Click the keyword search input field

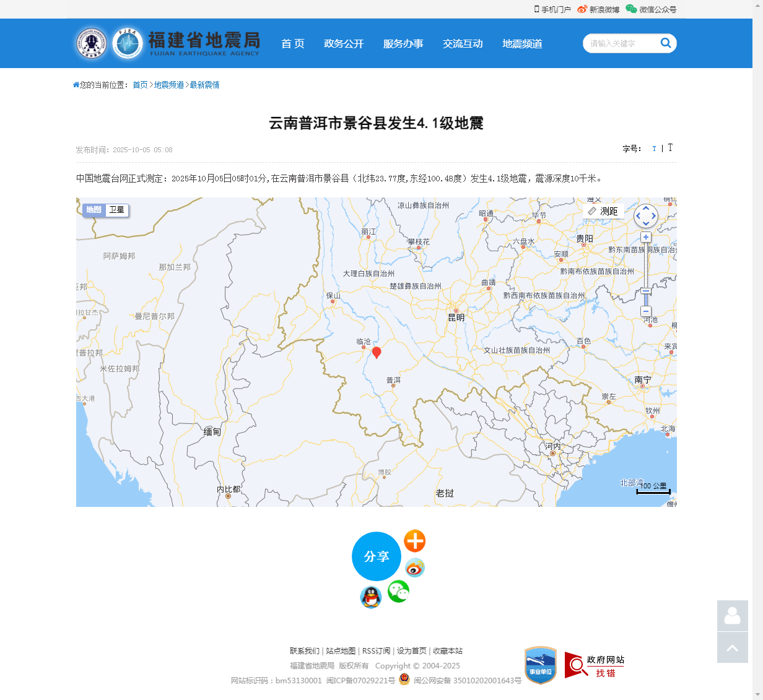[x=619, y=43]
